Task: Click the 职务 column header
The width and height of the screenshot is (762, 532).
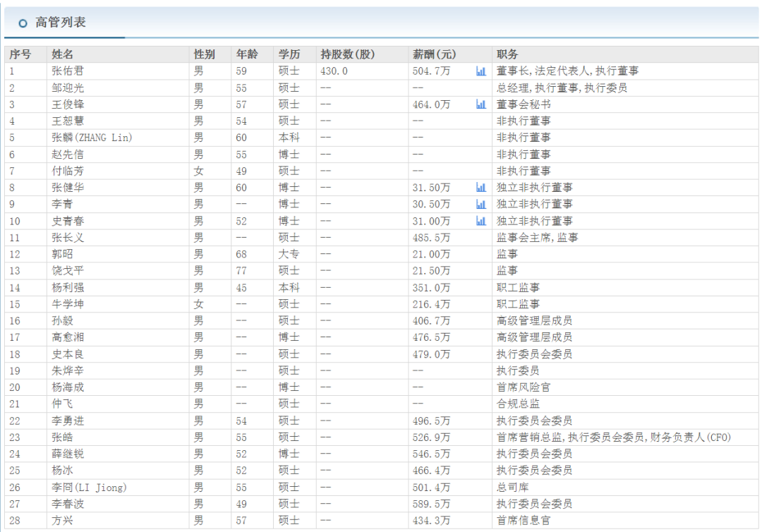Action: pyautogui.click(x=507, y=54)
